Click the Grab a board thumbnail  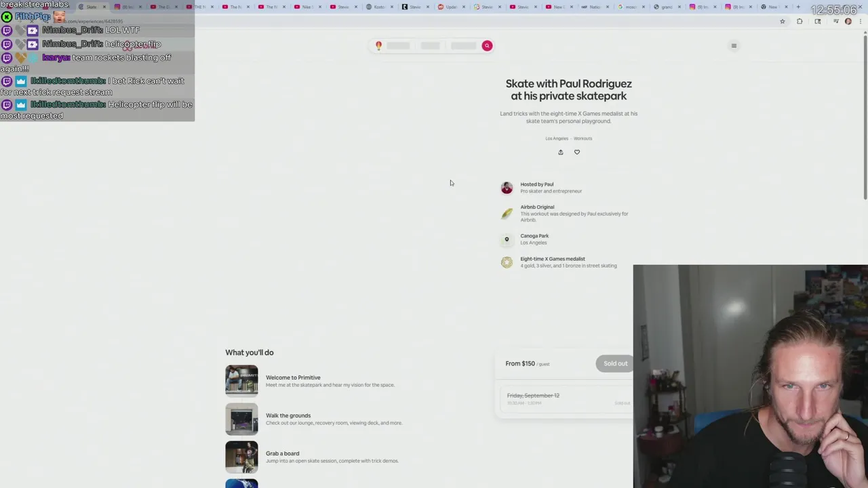click(241, 457)
